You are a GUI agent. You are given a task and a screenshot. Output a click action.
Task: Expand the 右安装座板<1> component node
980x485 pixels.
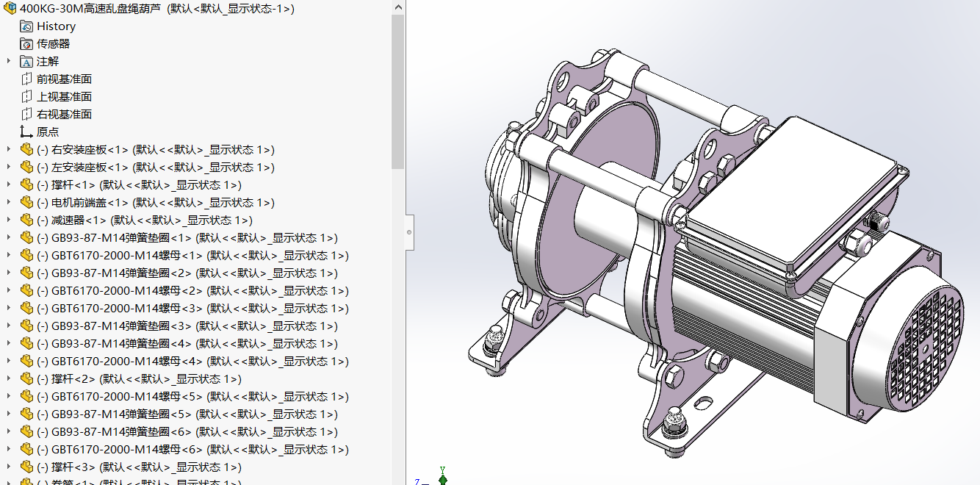(9, 150)
